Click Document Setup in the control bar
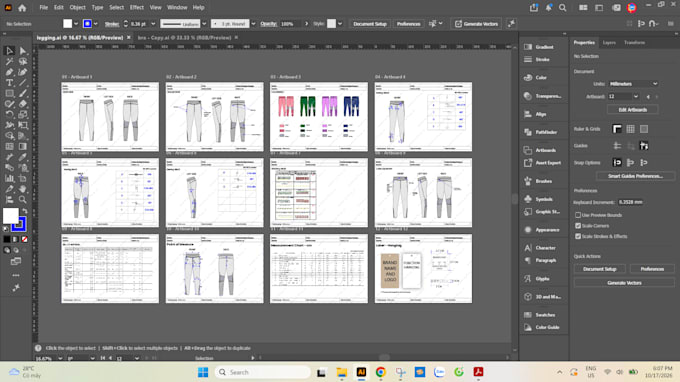Viewport: 680px width, 382px height. (x=369, y=24)
